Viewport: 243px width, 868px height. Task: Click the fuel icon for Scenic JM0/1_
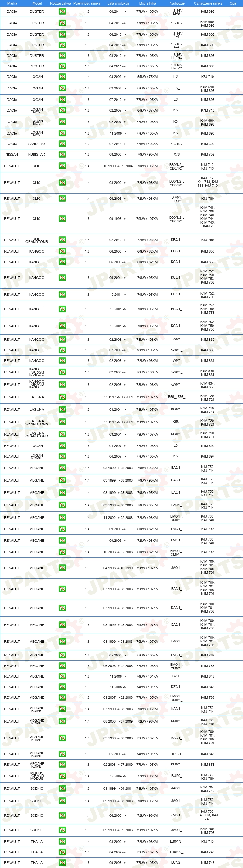tap(62, 815)
